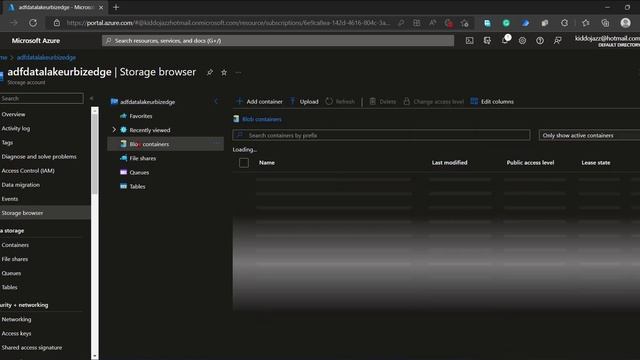This screenshot has width=640, height=360.
Task: Select adfdatalakeurbizedge root tree node
Action: coord(147,102)
